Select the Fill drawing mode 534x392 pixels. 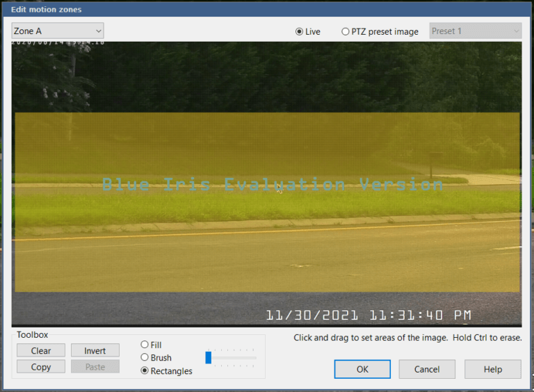[151, 345]
